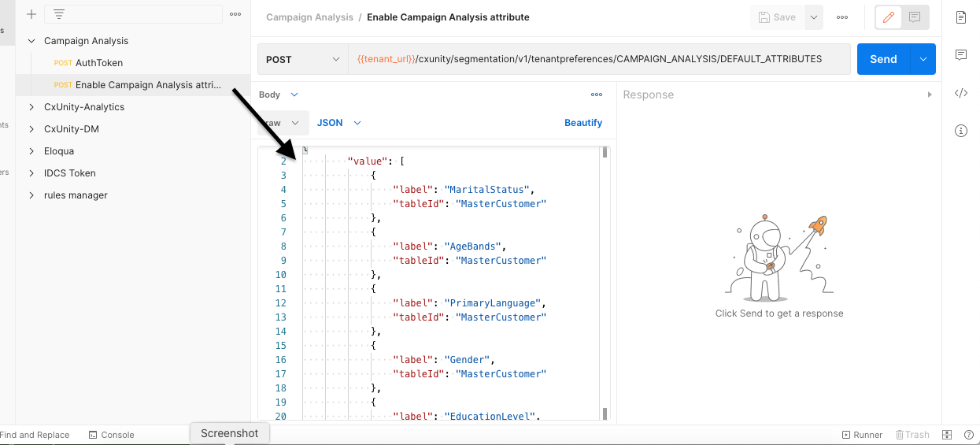Click the plus icon to create new collection
The height and width of the screenshot is (445, 980).
(31, 14)
